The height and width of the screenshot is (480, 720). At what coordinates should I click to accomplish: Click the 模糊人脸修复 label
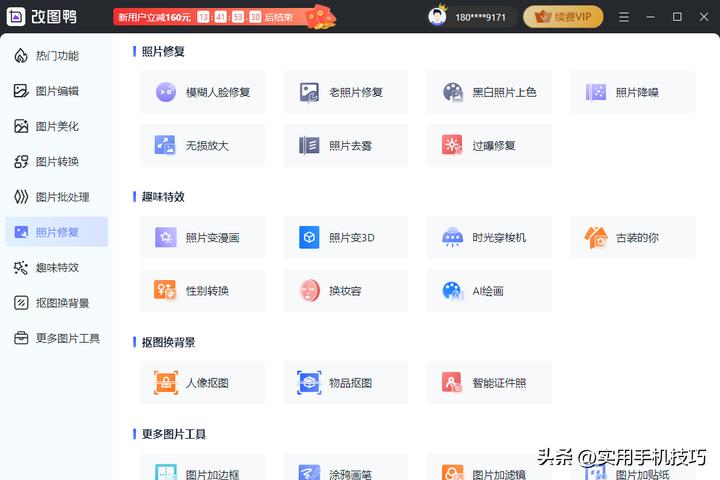click(x=218, y=92)
